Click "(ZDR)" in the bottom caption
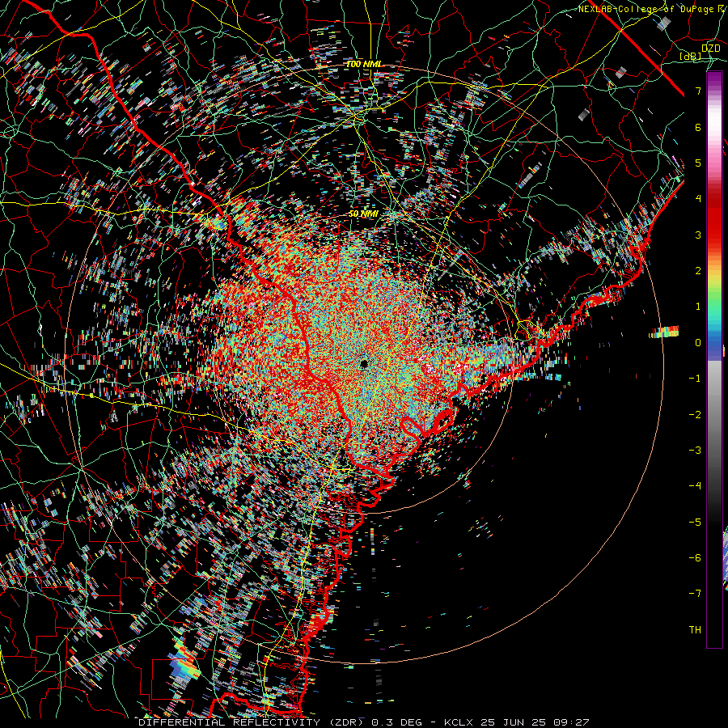Image resolution: width=728 pixels, height=728 pixels. coord(346,722)
